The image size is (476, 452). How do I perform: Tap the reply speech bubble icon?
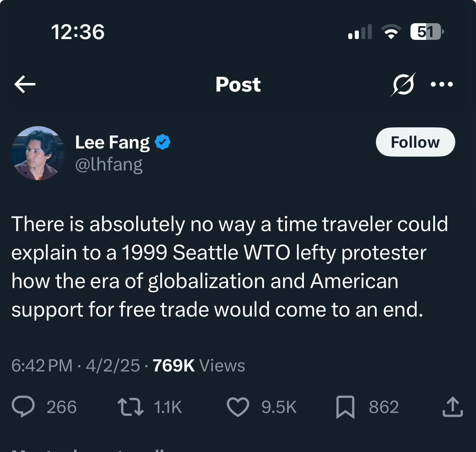[23, 407]
